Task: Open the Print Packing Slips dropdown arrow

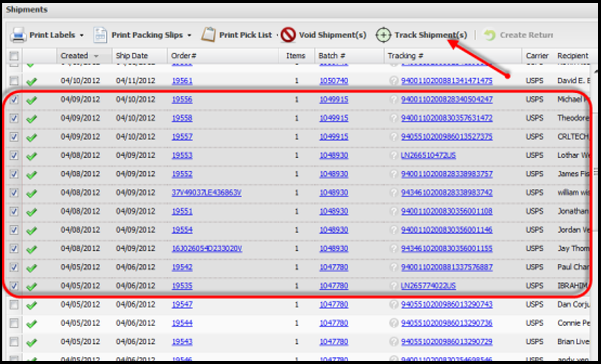Action: click(x=189, y=35)
